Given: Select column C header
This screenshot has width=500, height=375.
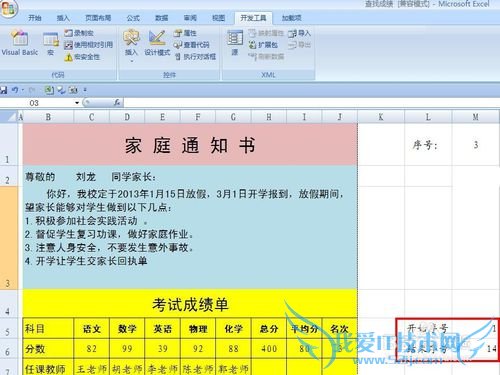Looking at the screenshot, I should click(x=91, y=117).
